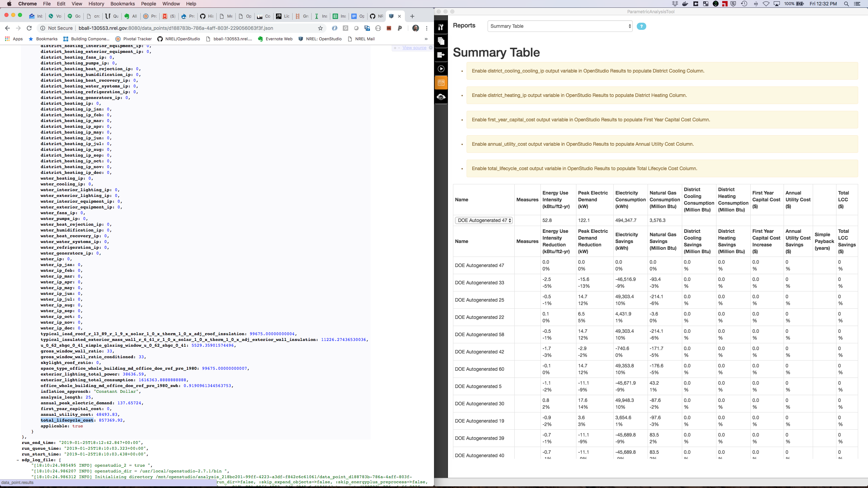Switch to the Pivotal Tracker bookmark

pos(137,39)
